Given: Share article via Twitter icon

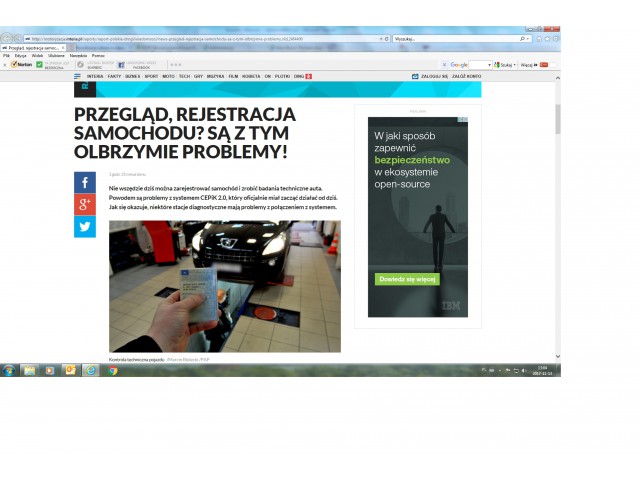Looking at the screenshot, I should tap(84, 227).
